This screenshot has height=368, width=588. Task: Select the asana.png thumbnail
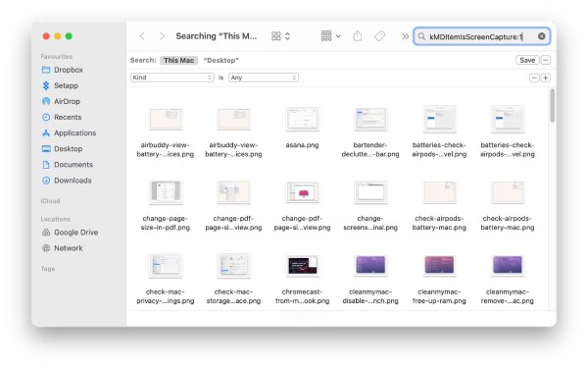(302, 119)
